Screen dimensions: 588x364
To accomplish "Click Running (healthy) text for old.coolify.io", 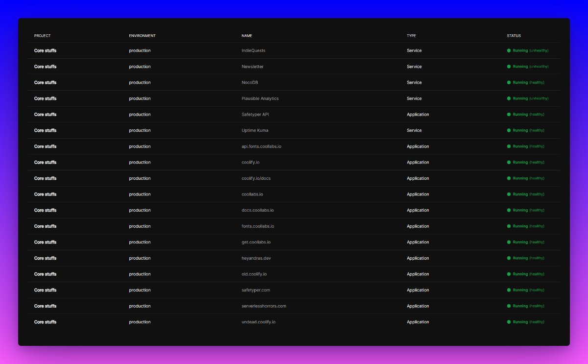I will point(529,274).
